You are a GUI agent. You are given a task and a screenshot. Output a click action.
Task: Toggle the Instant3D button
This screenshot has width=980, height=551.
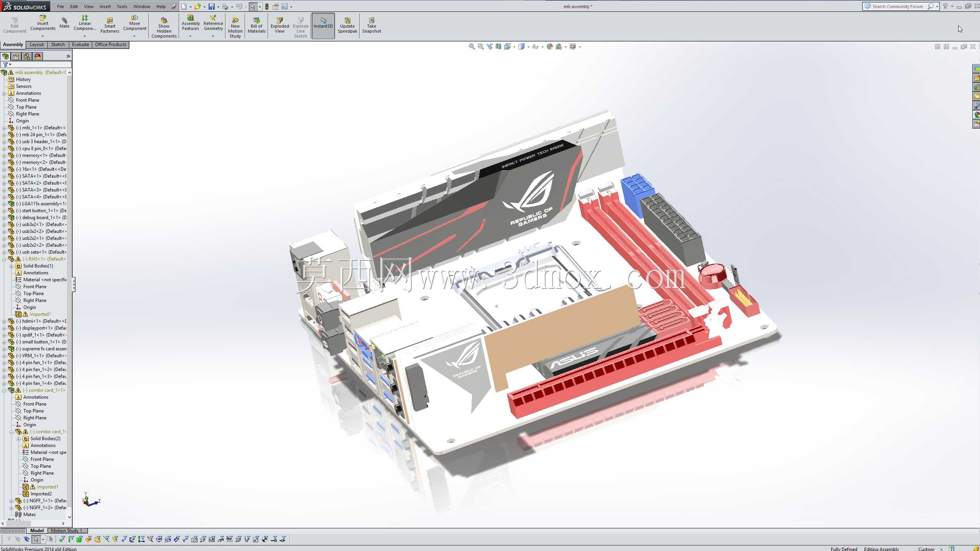(323, 26)
